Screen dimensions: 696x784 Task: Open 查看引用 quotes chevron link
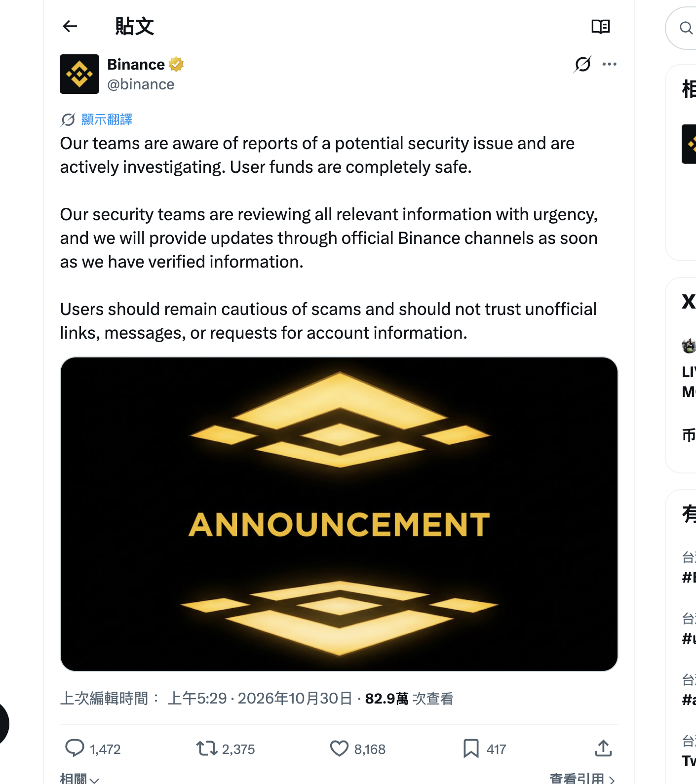(582, 779)
